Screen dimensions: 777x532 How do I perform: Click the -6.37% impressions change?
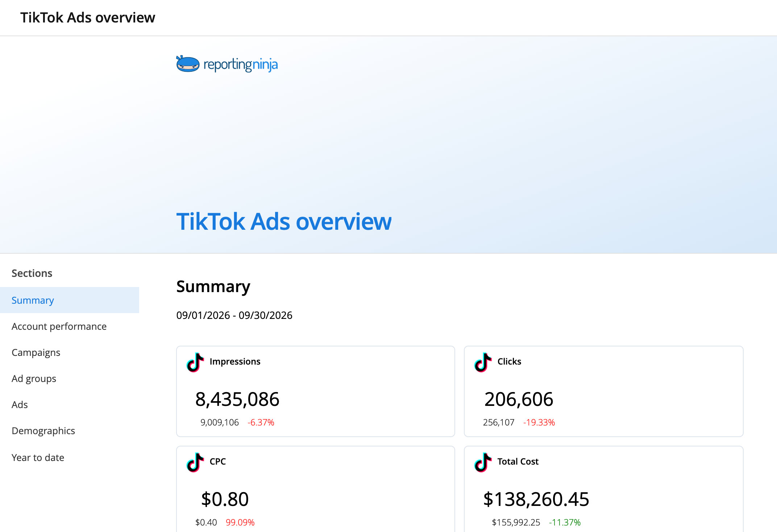pos(261,422)
